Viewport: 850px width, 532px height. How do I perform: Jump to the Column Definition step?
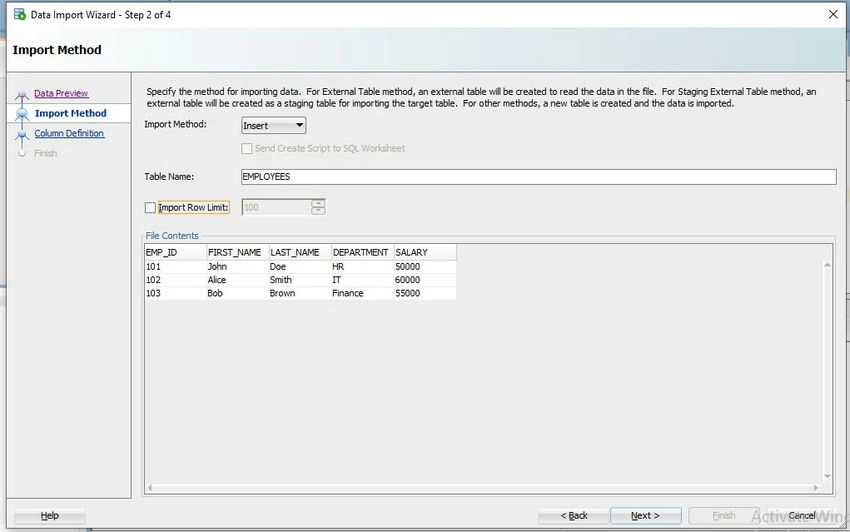[x=69, y=133]
